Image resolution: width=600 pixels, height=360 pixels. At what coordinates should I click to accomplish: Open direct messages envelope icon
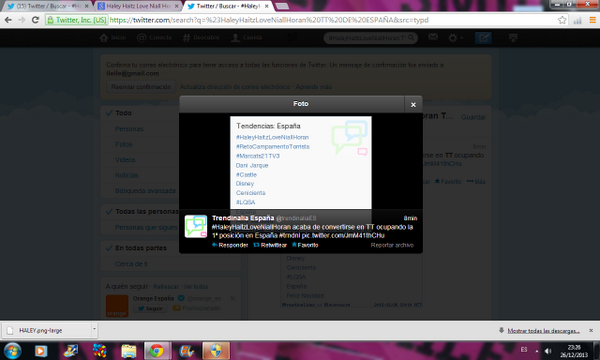point(433,37)
